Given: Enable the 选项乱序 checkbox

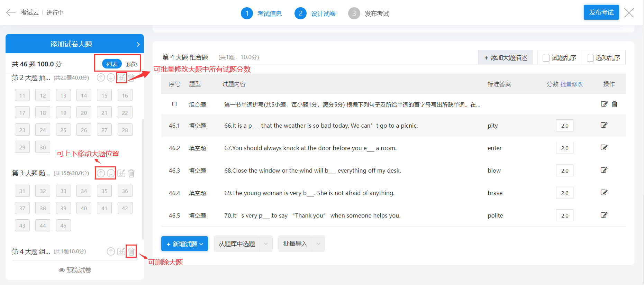Looking at the screenshot, I should pyautogui.click(x=590, y=58).
